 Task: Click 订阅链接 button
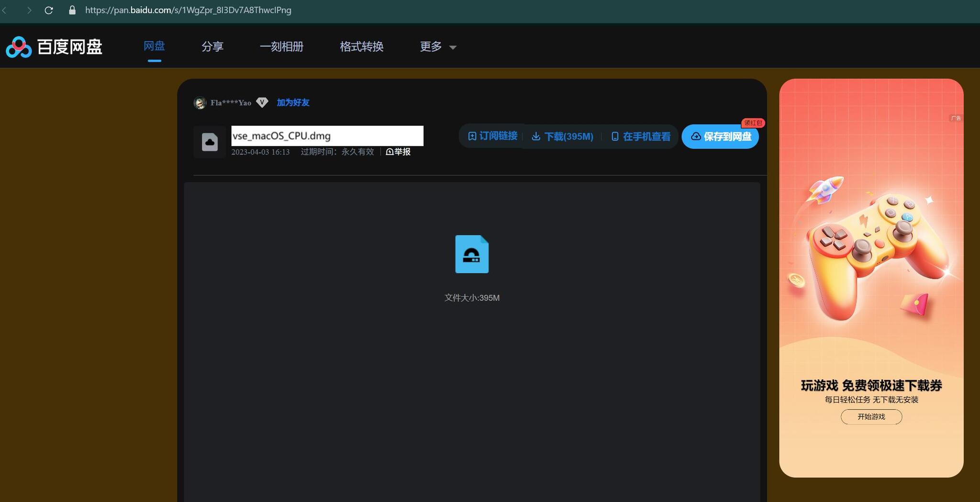point(492,136)
